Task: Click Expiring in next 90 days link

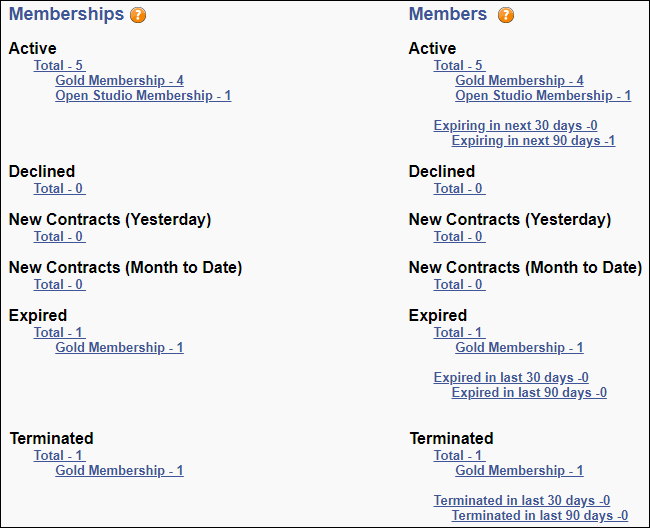Action: coord(533,140)
